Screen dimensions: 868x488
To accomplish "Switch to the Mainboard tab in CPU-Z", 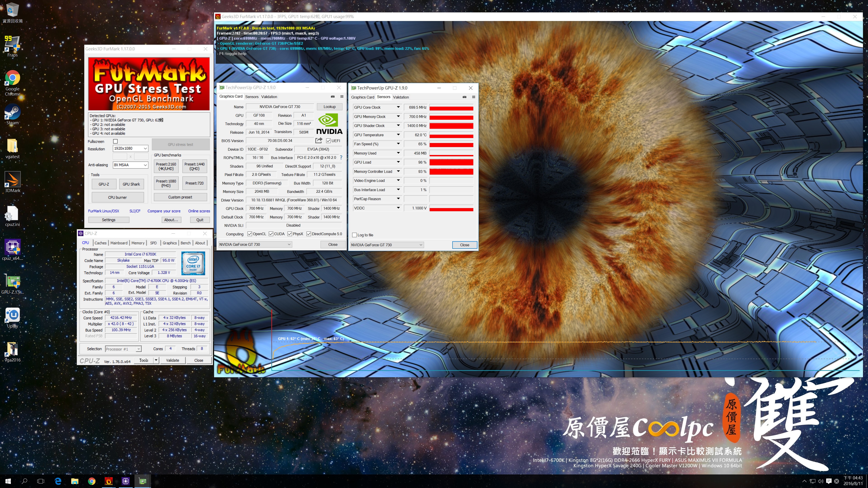I will (x=119, y=243).
